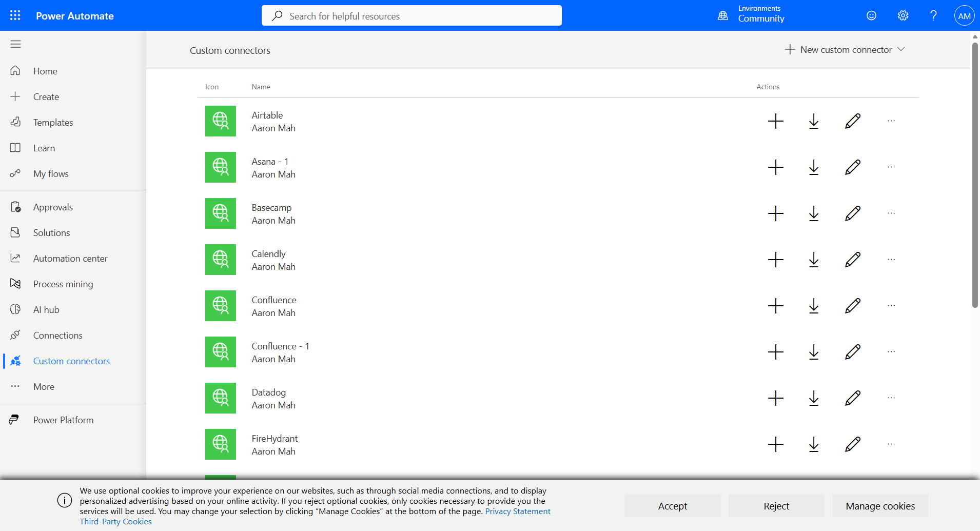Download the Confluence - 1 connector

point(814,352)
